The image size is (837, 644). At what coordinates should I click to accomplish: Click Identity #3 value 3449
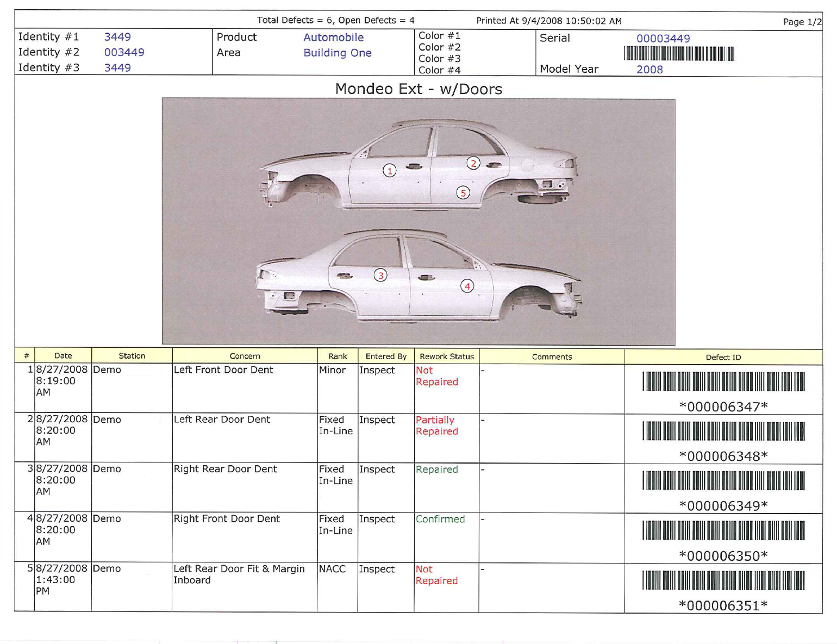pos(117,68)
